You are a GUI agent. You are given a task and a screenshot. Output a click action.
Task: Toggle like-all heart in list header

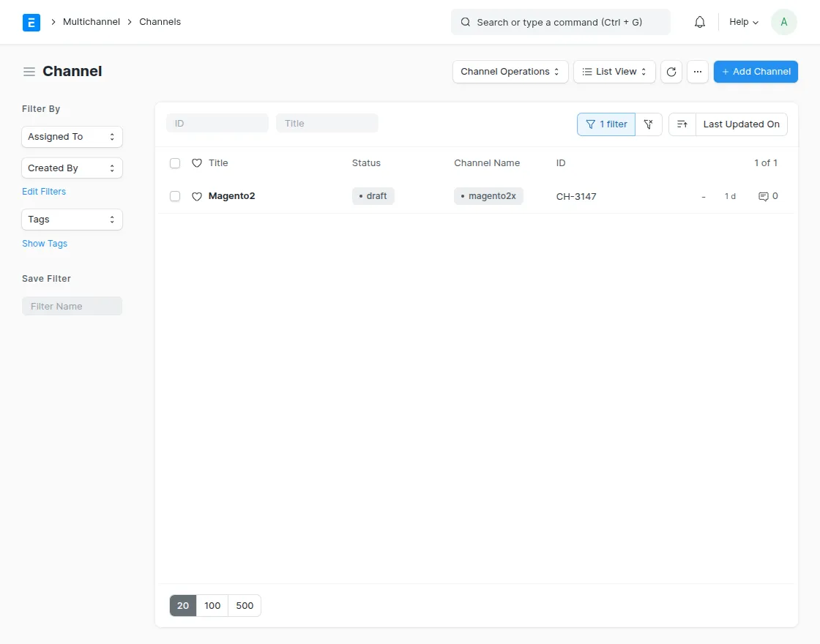click(x=196, y=163)
